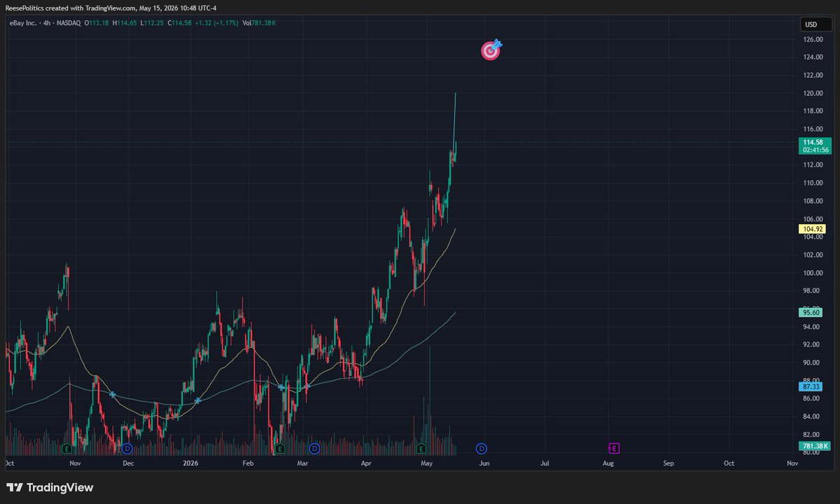This screenshot has width=840, height=504.
Task: Click the 90.00 price axis label
Action: click(x=812, y=363)
